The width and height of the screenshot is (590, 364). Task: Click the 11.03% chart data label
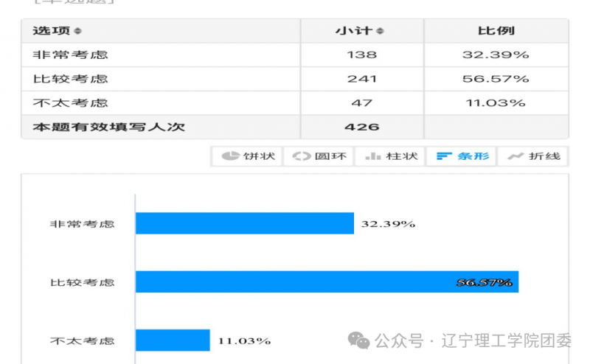tap(244, 341)
